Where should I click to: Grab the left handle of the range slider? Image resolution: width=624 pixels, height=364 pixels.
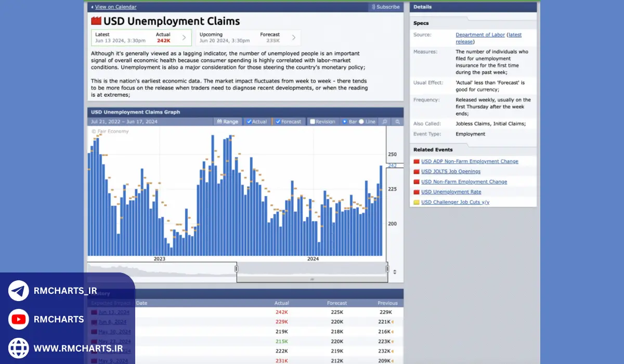tap(236, 269)
